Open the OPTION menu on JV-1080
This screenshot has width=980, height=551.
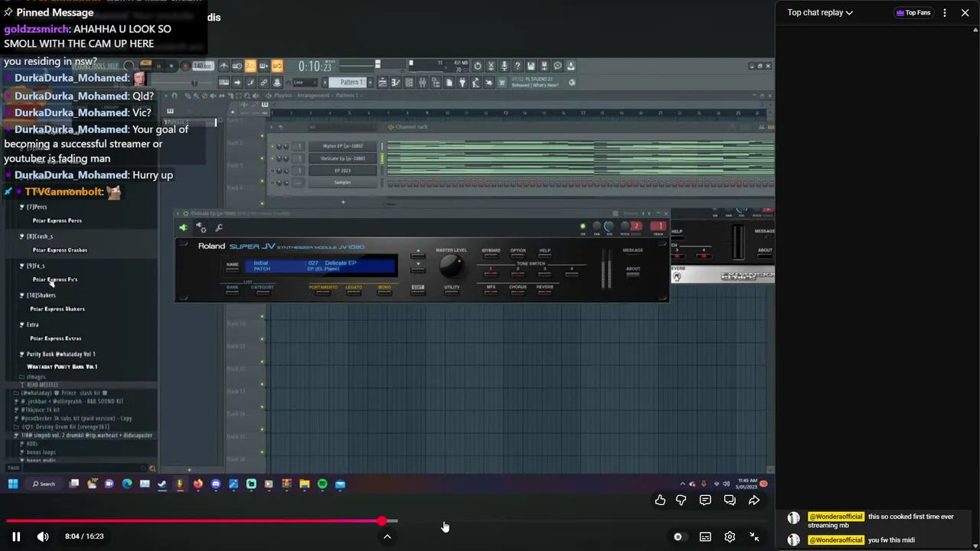click(518, 256)
